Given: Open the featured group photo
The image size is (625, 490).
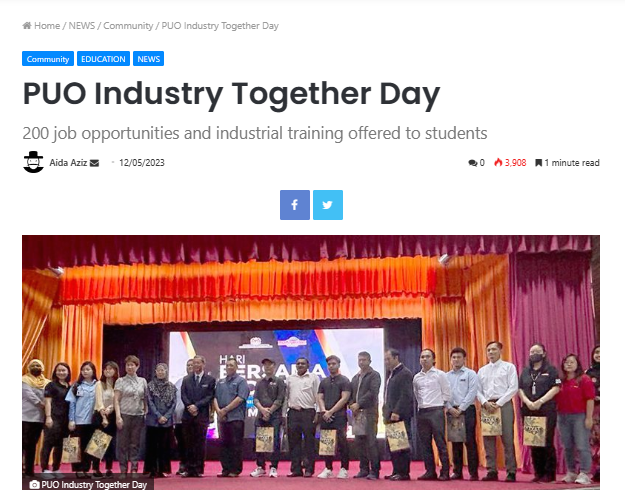Looking at the screenshot, I should (311, 362).
